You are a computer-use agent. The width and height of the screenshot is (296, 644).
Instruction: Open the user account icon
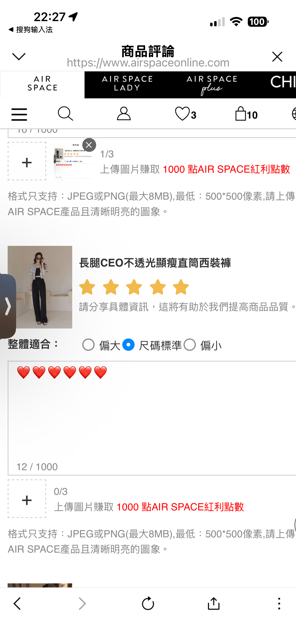click(x=124, y=114)
